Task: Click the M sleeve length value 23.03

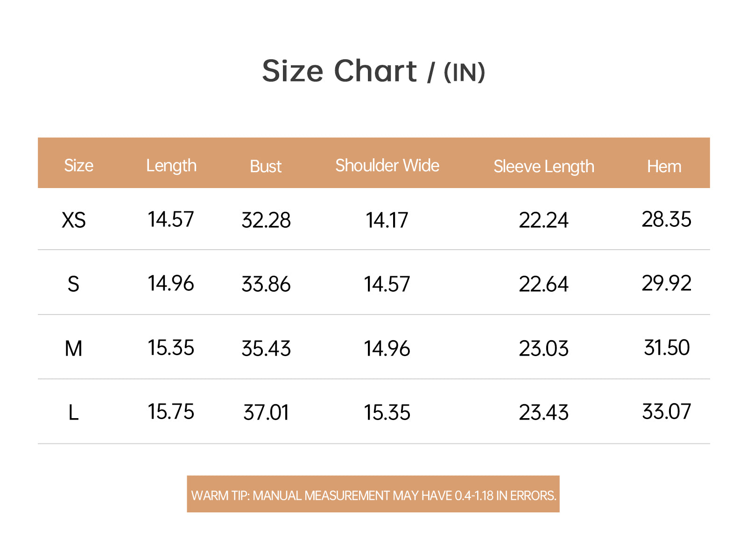Action: pyautogui.click(x=544, y=349)
